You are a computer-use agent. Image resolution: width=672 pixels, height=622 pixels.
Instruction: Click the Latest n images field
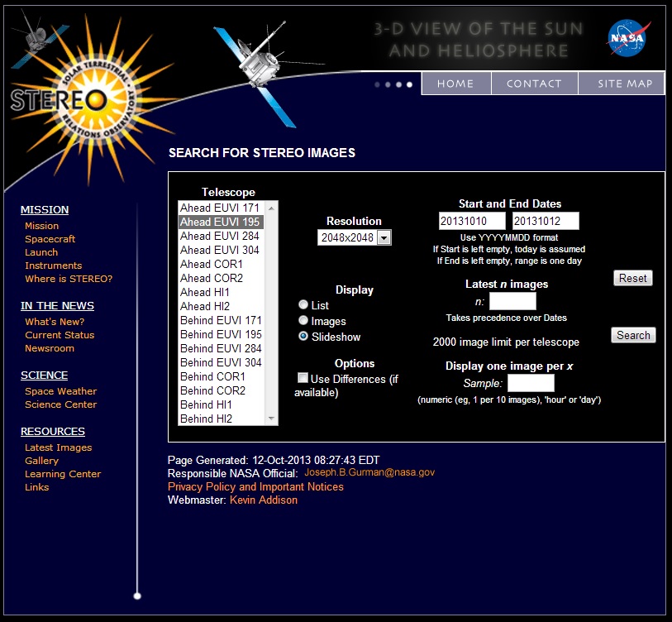(x=512, y=301)
